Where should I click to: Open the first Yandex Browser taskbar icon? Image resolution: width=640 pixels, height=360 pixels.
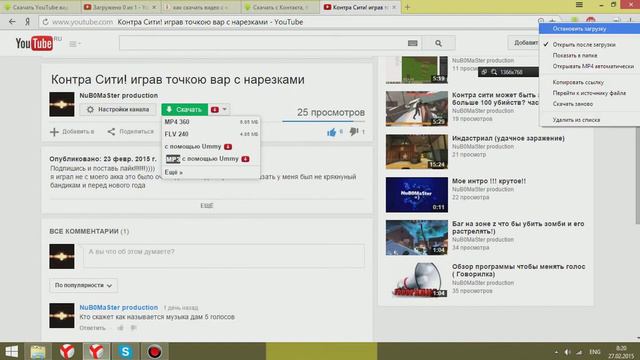click(x=67, y=351)
